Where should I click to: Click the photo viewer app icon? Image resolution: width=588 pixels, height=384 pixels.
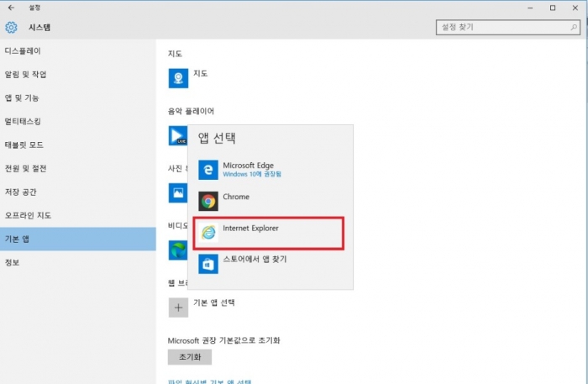178,192
